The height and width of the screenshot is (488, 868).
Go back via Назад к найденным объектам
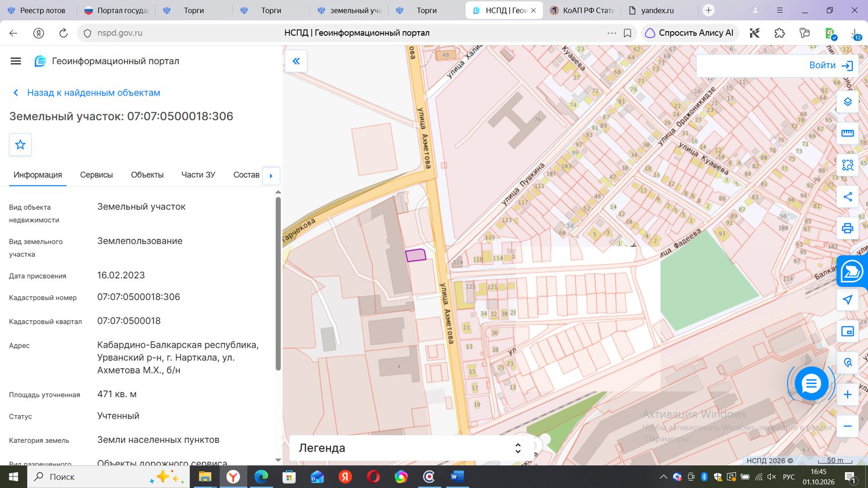86,93
